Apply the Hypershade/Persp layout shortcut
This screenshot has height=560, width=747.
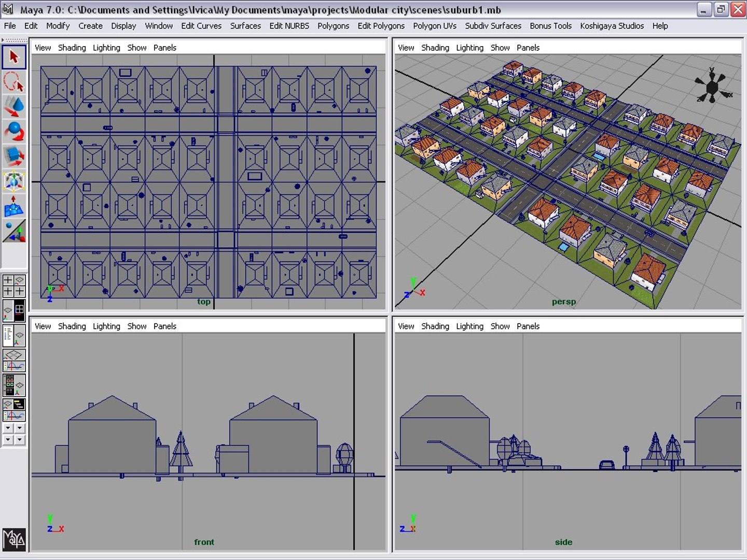14,385
